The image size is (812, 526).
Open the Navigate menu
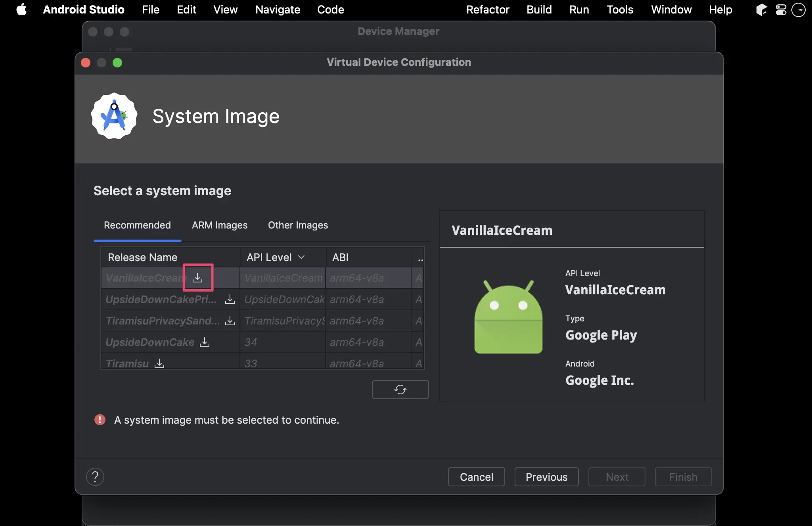pyautogui.click(x=278, y=10)
